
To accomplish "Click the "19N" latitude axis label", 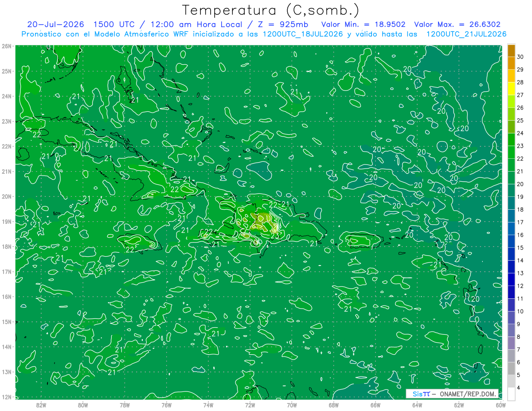I will 6,221.
